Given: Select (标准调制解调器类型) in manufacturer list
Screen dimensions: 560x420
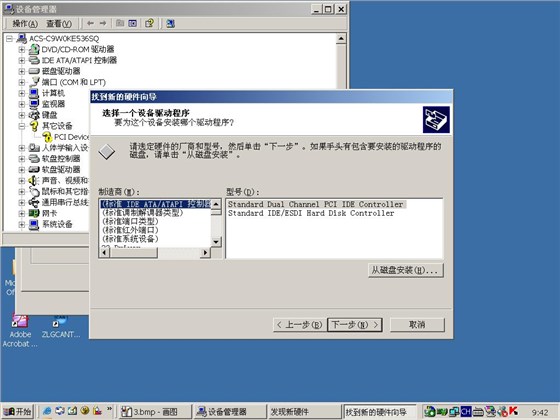Looking at the screenshot, I should [x=142, y=213].
